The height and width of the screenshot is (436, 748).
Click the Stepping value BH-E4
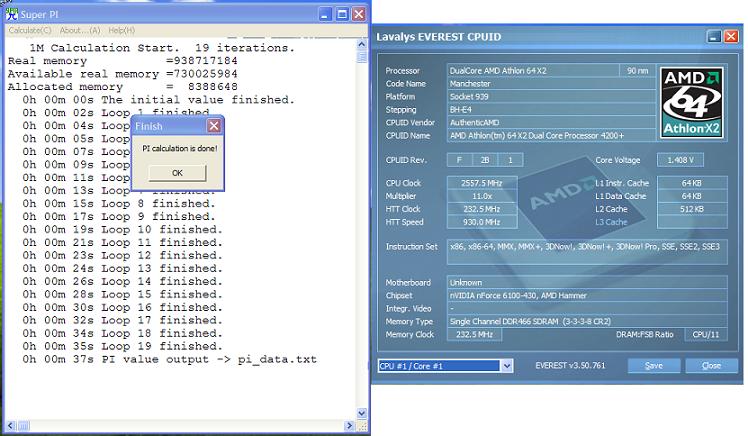(551, 109)
